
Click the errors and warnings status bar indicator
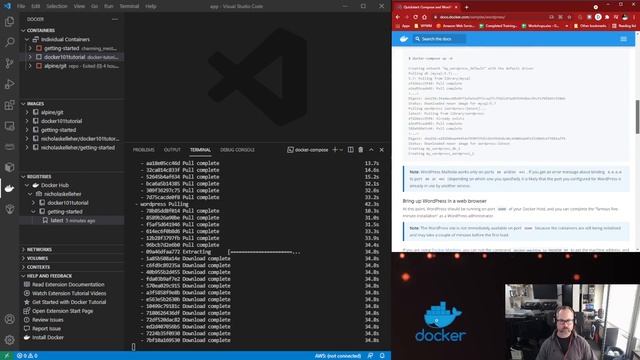(x=27, y=356)
